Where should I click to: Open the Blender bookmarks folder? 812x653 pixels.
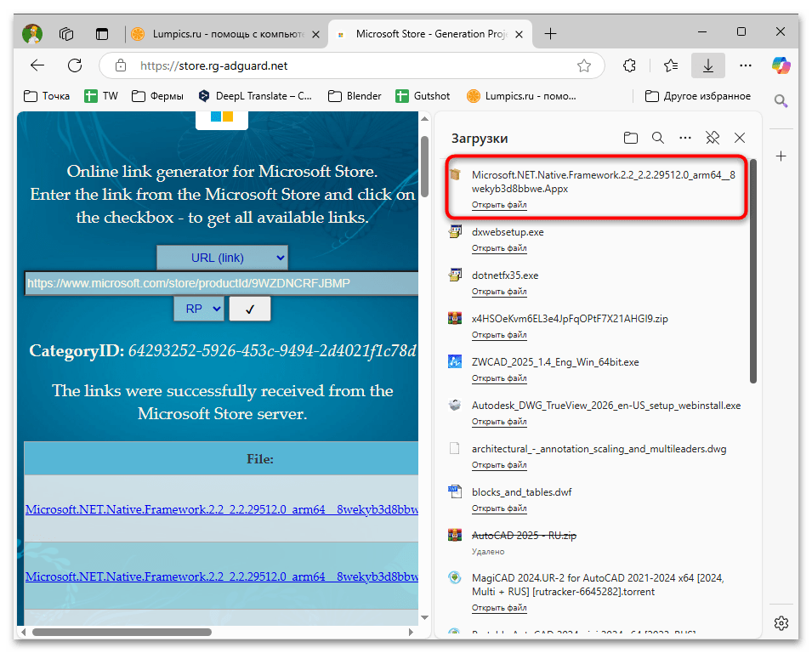click(355, 96)
